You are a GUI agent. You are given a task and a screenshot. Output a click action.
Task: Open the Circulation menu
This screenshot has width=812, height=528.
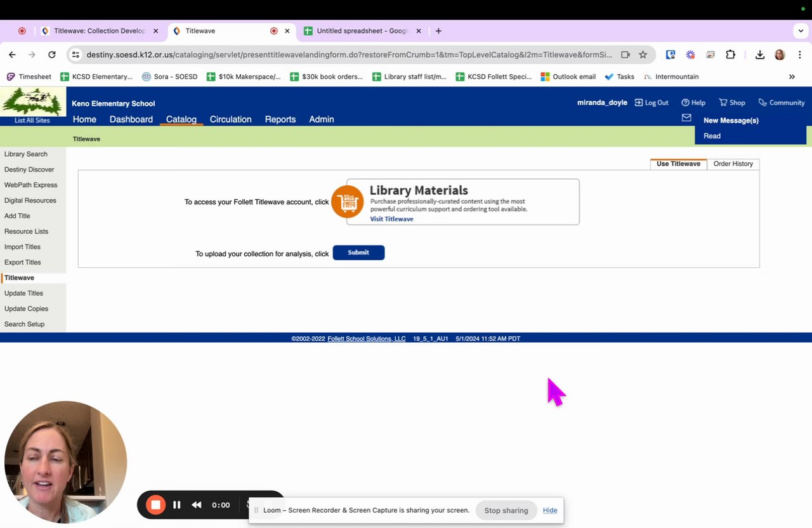pyautogui.click(x=231, y=119)
